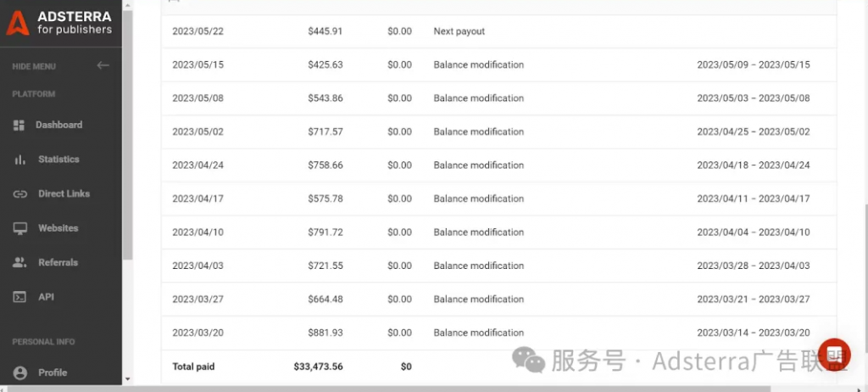The width and height of the screenshot is (868, 392).
Task: Click the PERSONAL INFO section heading
Action: 43,342
